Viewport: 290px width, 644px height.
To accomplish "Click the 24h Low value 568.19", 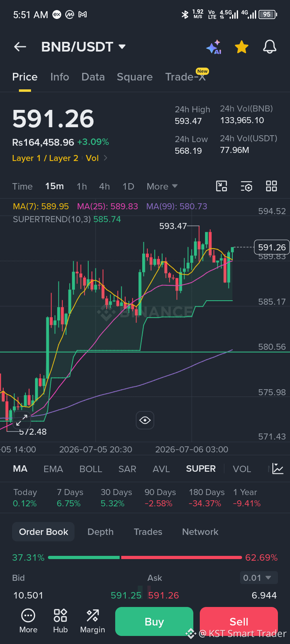I will coord(188,151).
